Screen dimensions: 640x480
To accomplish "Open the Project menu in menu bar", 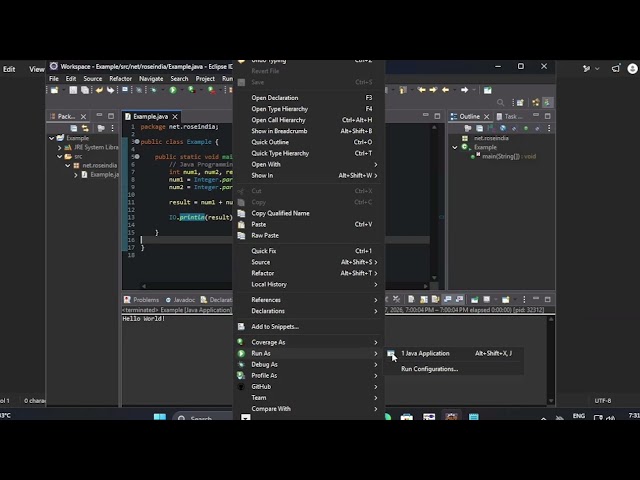I will coord(205,79).
